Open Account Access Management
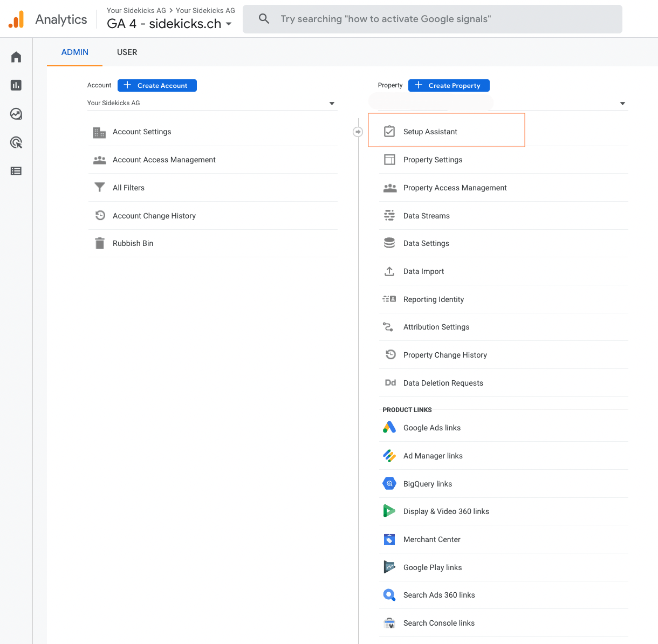The width and height of the screenshot is (658, 644). coord(213,160)
